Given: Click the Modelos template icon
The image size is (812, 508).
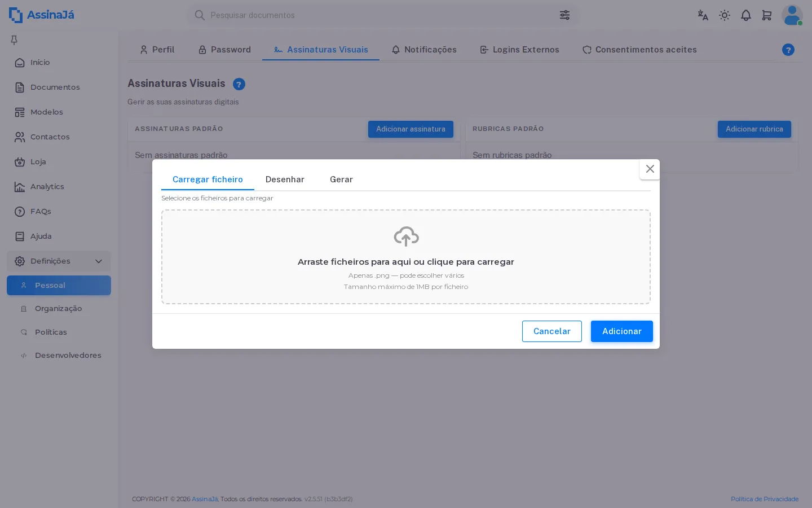Looking at the screenshot, I should point(20,112).
